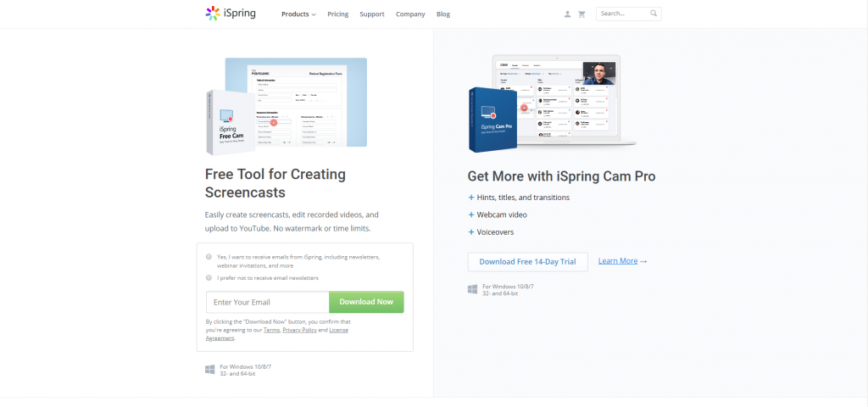Click the search magnifier icon
The image size is (868, 407).
tap(654, 14)
